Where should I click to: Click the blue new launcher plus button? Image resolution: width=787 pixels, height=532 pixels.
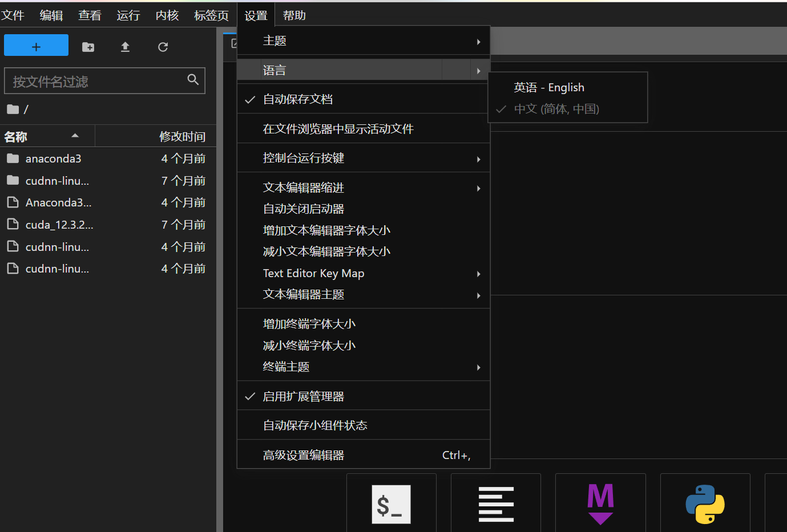36,46
